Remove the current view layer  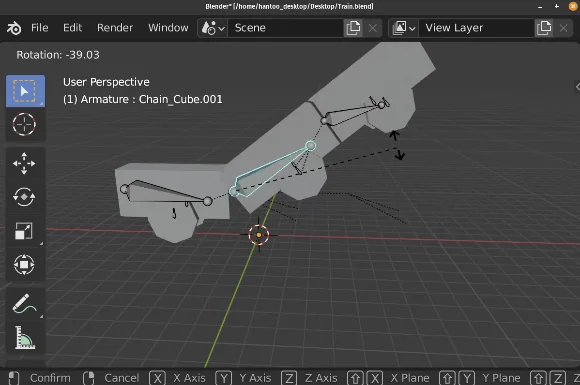tap(563, 28)
